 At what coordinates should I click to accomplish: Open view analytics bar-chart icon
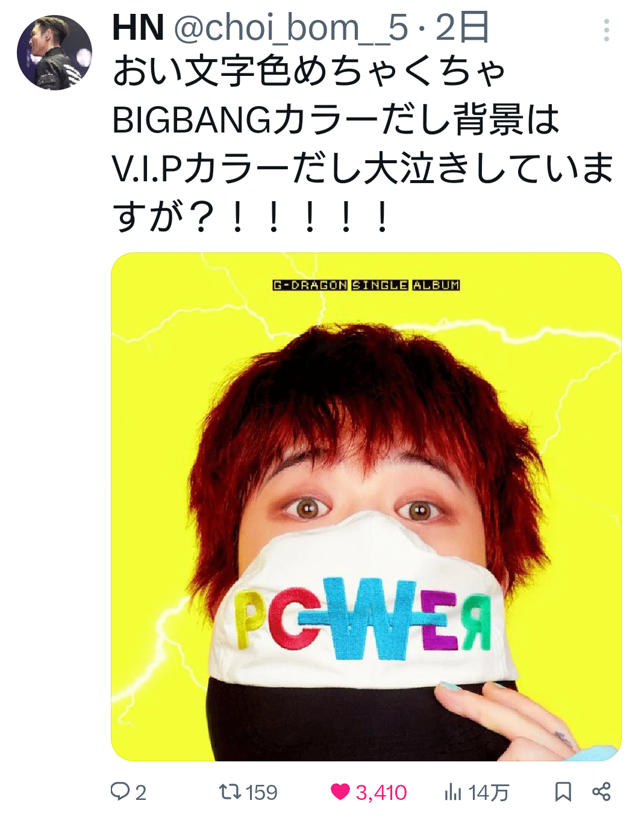pyautogui.click(x=452, y=792)
